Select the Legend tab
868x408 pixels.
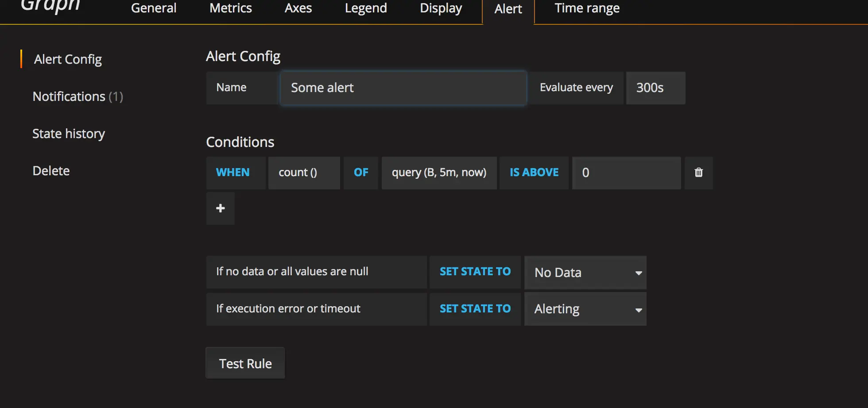365,8
